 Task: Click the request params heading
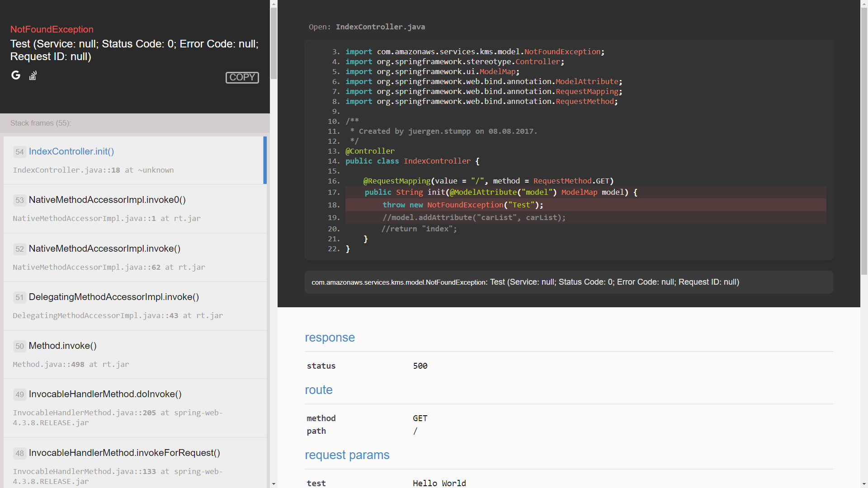[x=347, y=455]
